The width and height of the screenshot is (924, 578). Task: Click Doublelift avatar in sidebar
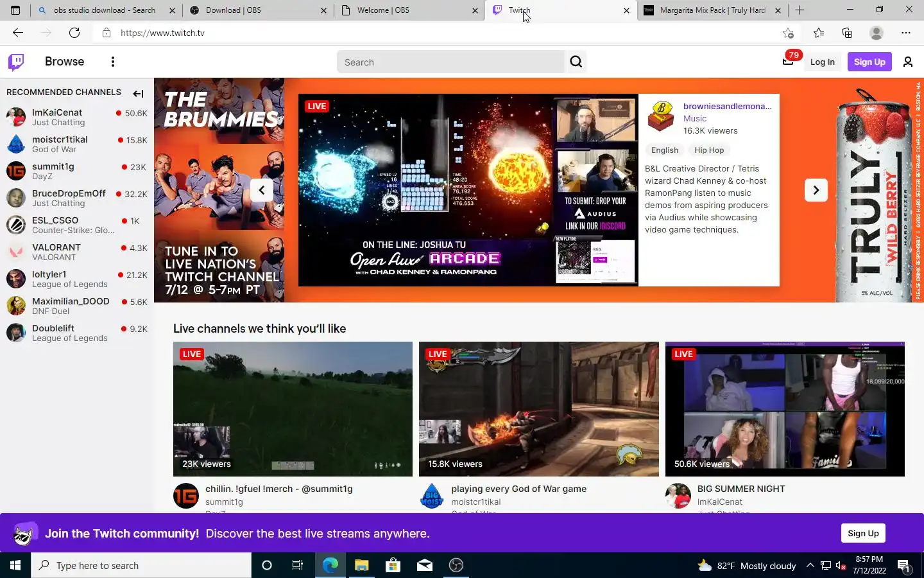coord(16,333)
